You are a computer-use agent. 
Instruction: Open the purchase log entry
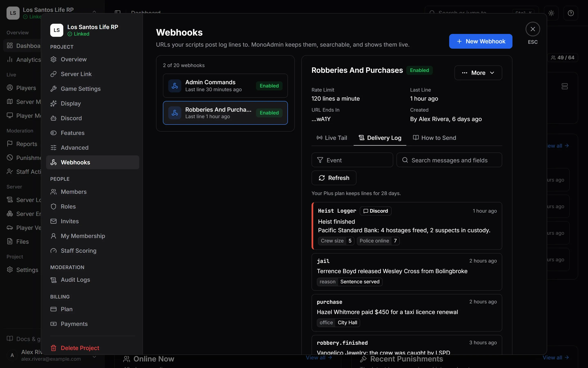[x=407, y=313]
